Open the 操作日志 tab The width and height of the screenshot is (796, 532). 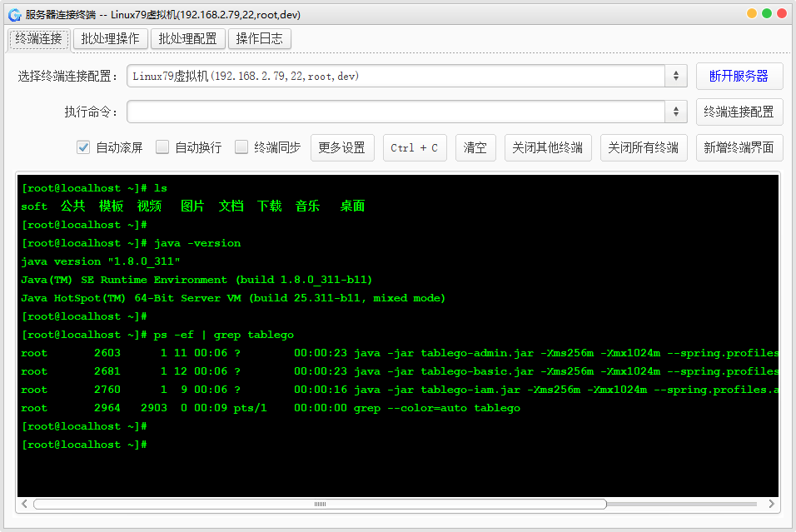[260, 38]
